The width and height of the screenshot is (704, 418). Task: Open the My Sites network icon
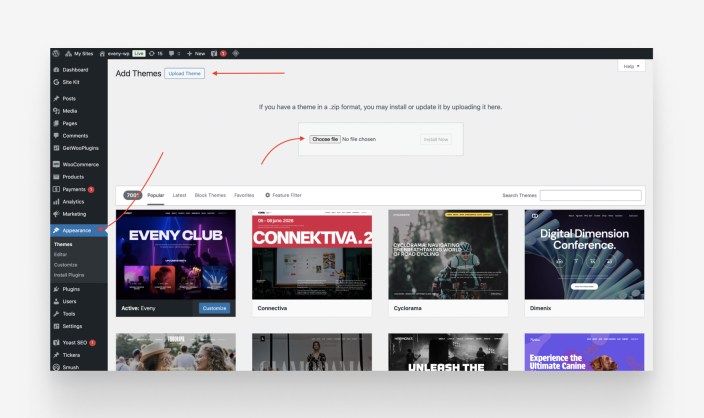pos(68,53)
